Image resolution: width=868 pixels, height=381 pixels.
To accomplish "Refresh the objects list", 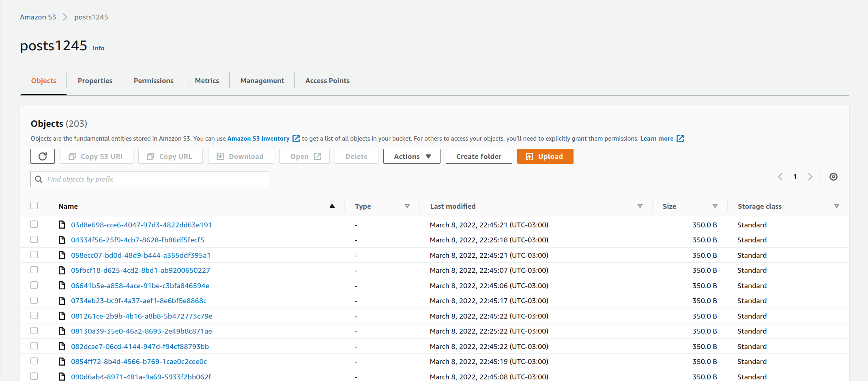I will tap(43, 156).
